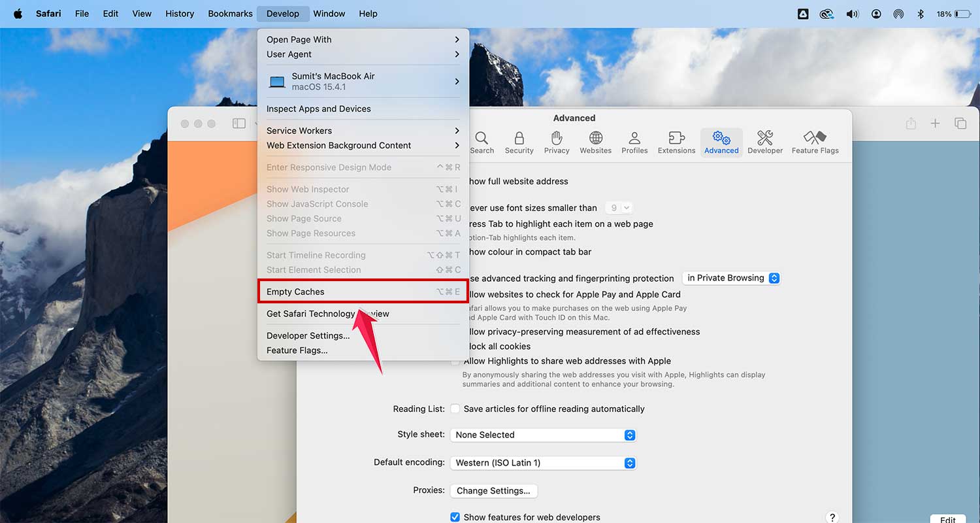Select the Security settings icon
Image resolution: width=980 pixels, height=523 pixels.
coord(519,143)
